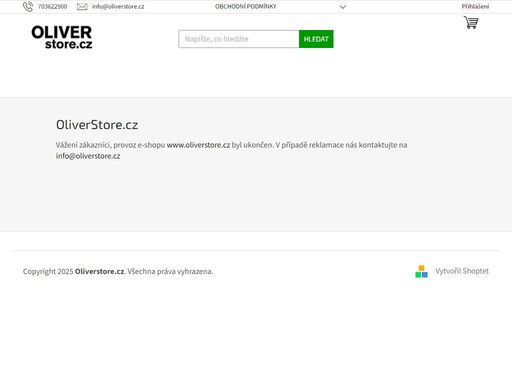Click the bold Oliverstore.cz copyright text
512x384 pixels.
[x=100, y=271]
